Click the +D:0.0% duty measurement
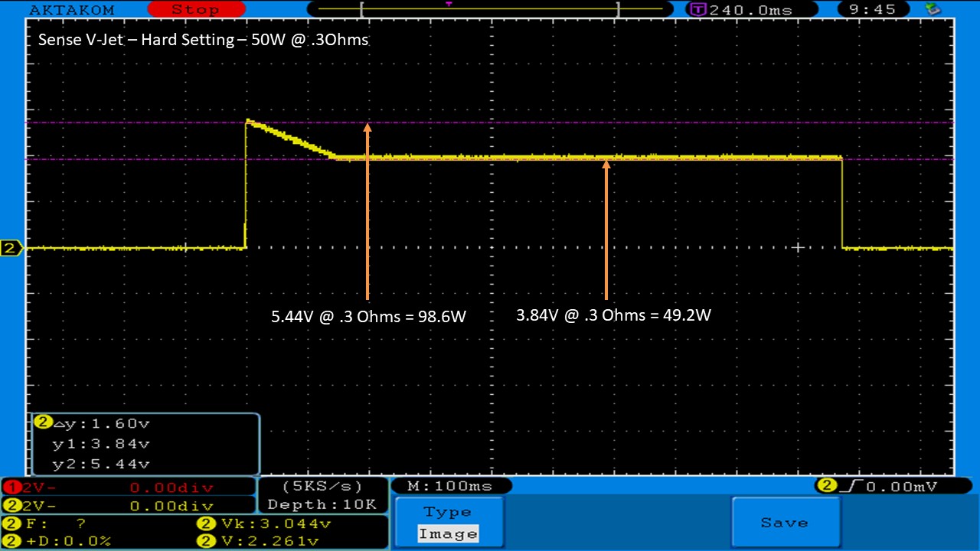The image size is (980, 551). pos(58,541)
